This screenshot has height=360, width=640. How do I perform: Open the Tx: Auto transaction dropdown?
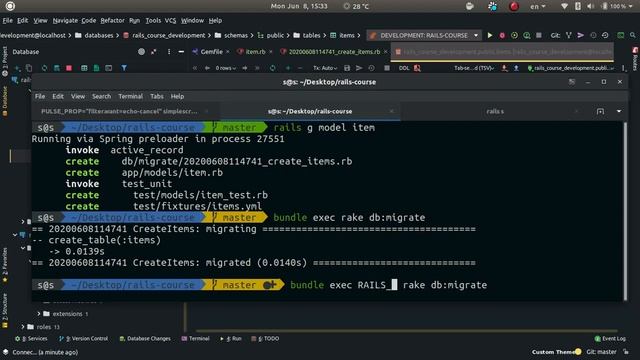point(325,68)
